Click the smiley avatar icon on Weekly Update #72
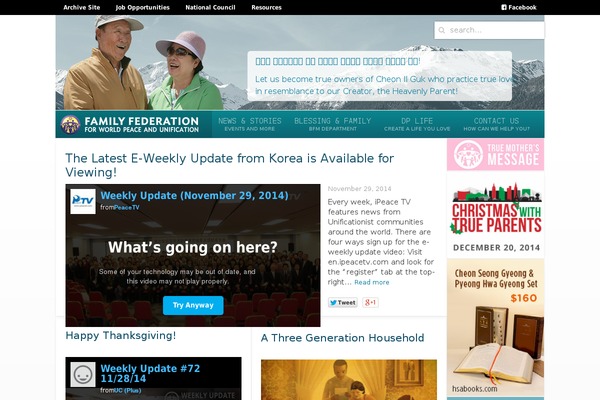 coord(83,374)
